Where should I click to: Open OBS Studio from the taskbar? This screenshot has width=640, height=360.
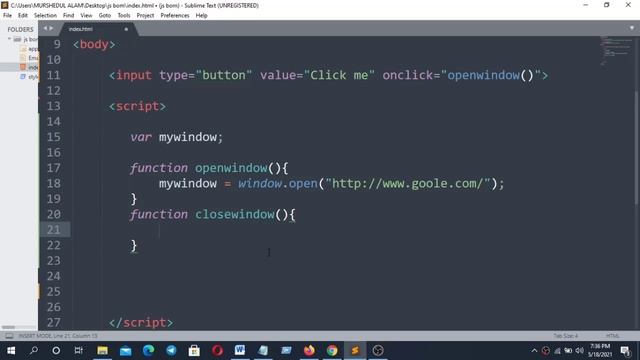click(378, 351)
